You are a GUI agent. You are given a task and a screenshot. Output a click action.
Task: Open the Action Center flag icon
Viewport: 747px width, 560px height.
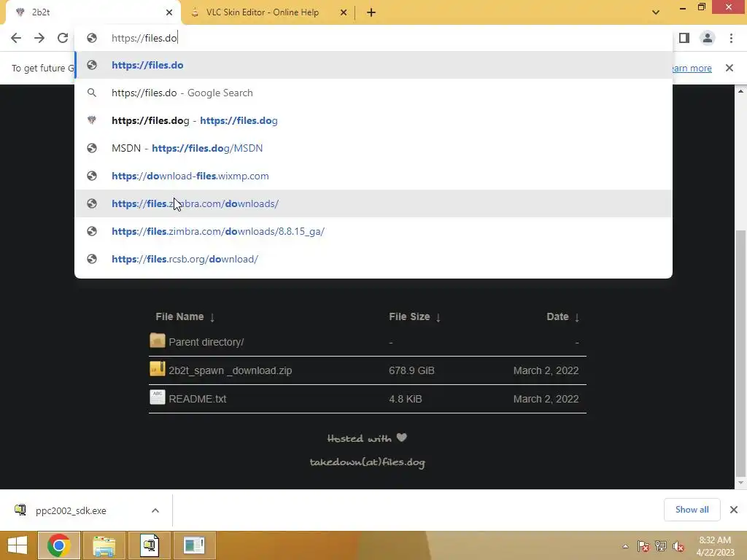pos(643,546)
